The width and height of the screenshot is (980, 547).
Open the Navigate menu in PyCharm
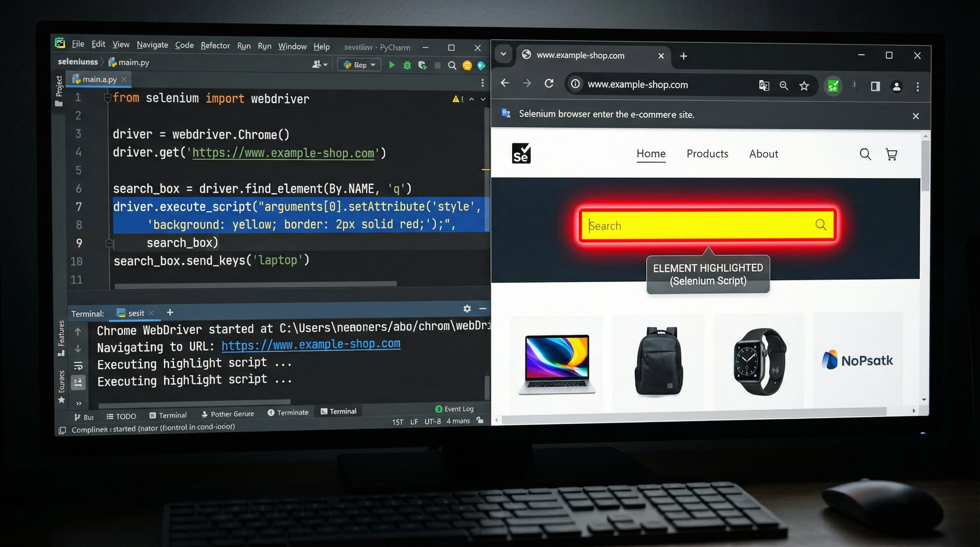[x=152, y=45]
